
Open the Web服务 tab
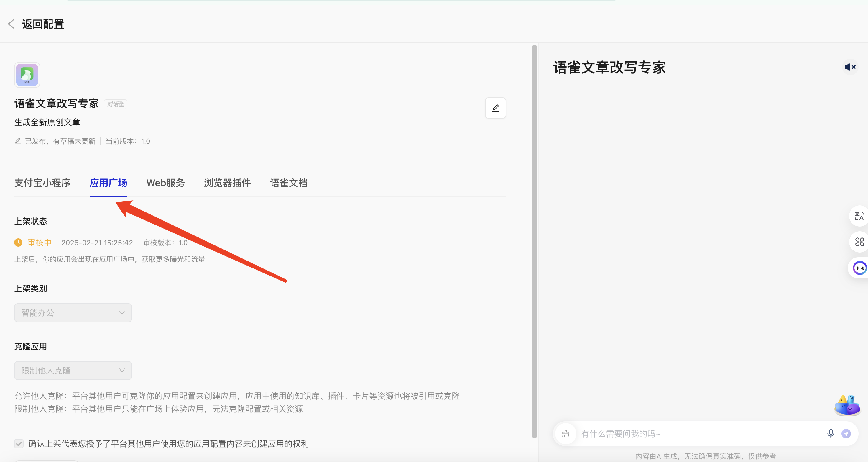165,183
